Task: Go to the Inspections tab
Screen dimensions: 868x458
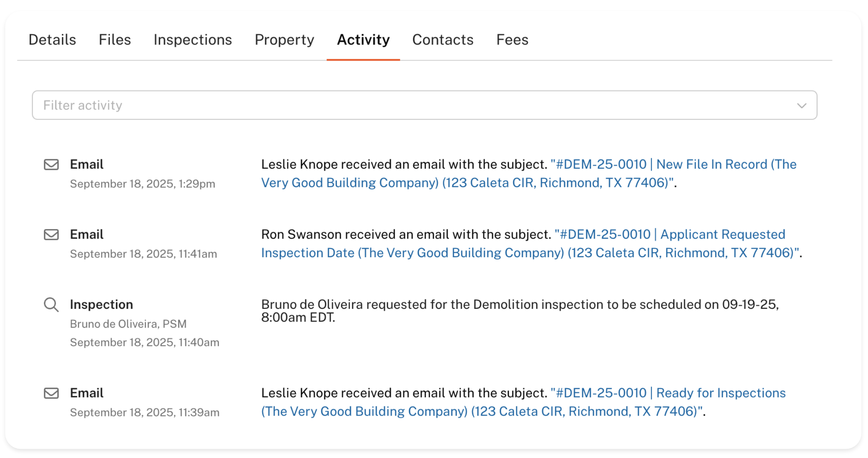Action: [193, 40]
